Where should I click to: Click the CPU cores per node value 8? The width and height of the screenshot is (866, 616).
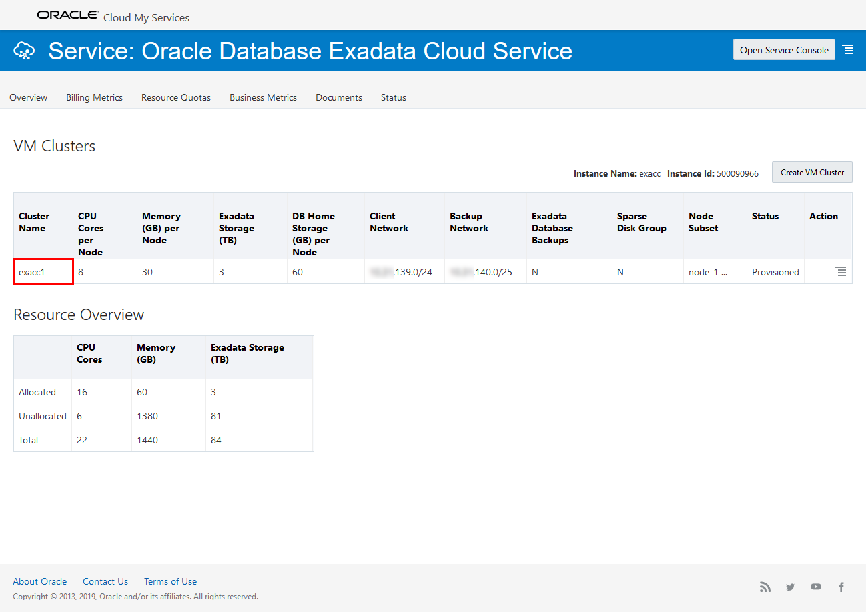click(x=81, y=272)
